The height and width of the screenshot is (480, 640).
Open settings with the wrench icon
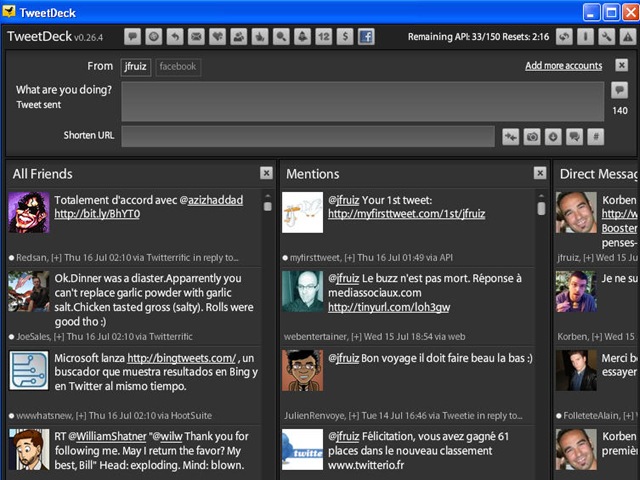607,37
